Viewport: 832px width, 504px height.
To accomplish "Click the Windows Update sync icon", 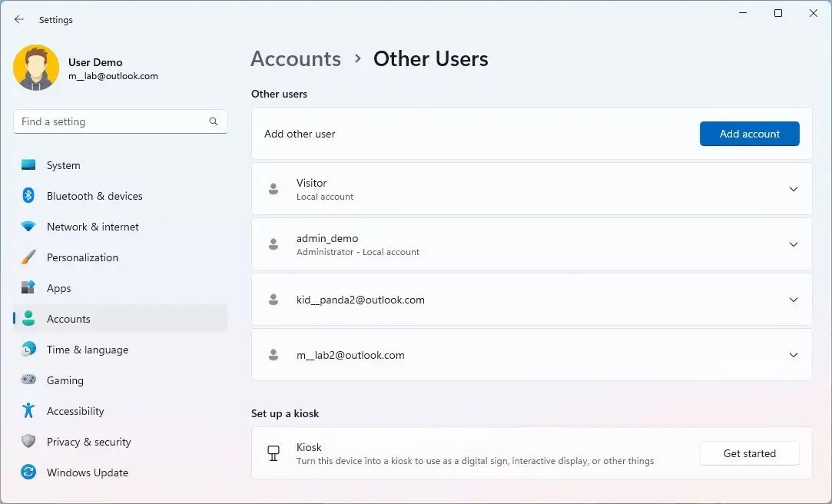I will 28,472.
